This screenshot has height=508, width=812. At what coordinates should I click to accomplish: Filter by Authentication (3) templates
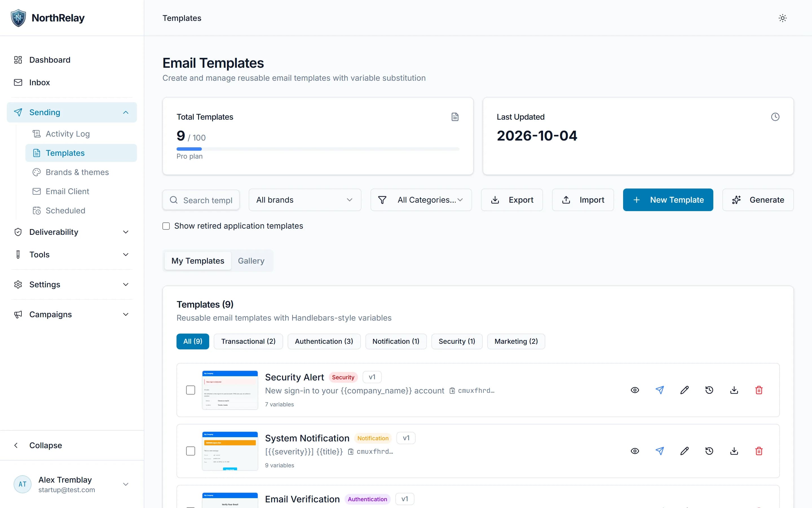tap(324, 341)
